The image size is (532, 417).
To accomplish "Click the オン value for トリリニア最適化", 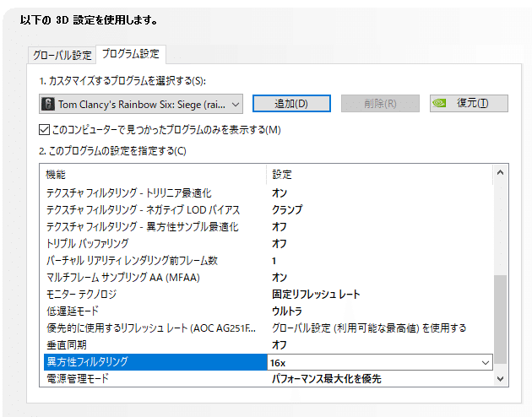I will [x=280, y=193].
